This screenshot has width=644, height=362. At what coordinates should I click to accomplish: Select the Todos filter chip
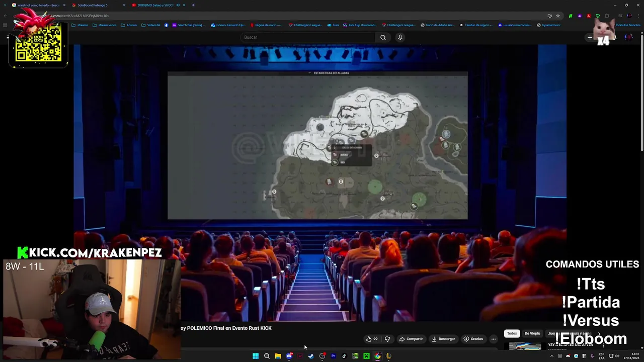point(512,333)
